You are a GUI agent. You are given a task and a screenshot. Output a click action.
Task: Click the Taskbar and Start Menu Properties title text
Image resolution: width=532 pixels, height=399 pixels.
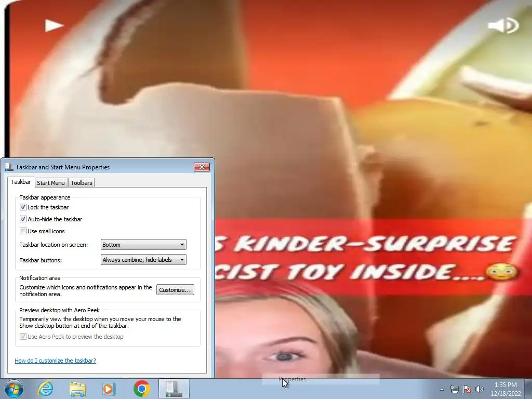click(63, 167)
